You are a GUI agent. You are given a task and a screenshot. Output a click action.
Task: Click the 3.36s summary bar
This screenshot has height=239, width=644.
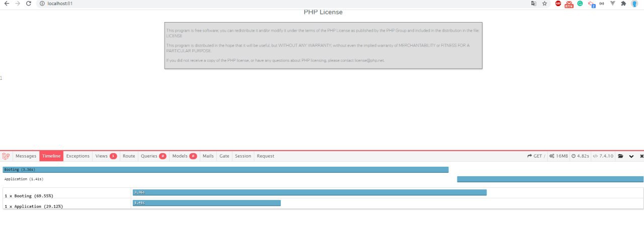tap(309, 192)
